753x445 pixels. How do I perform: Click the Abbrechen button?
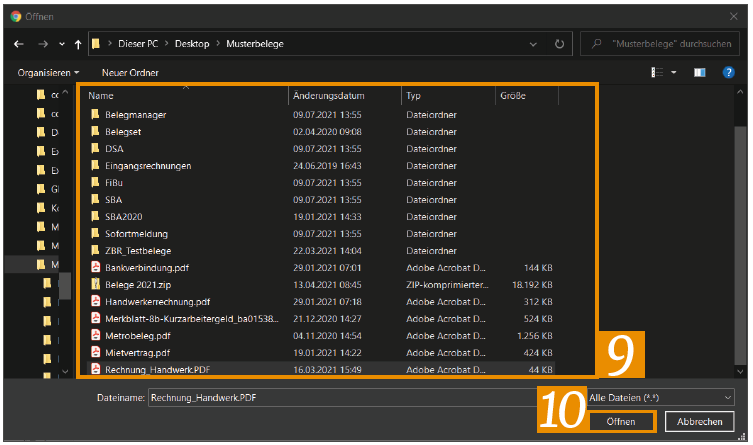point(699,421)
